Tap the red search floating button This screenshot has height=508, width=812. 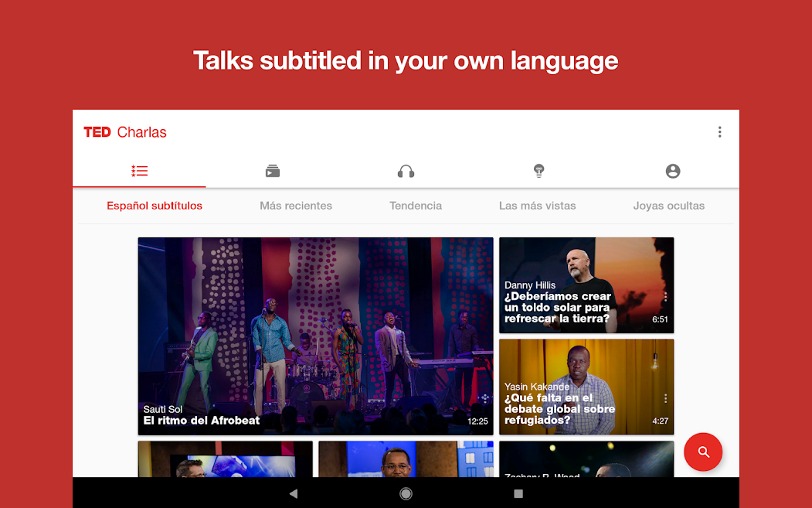pos(703,452)
